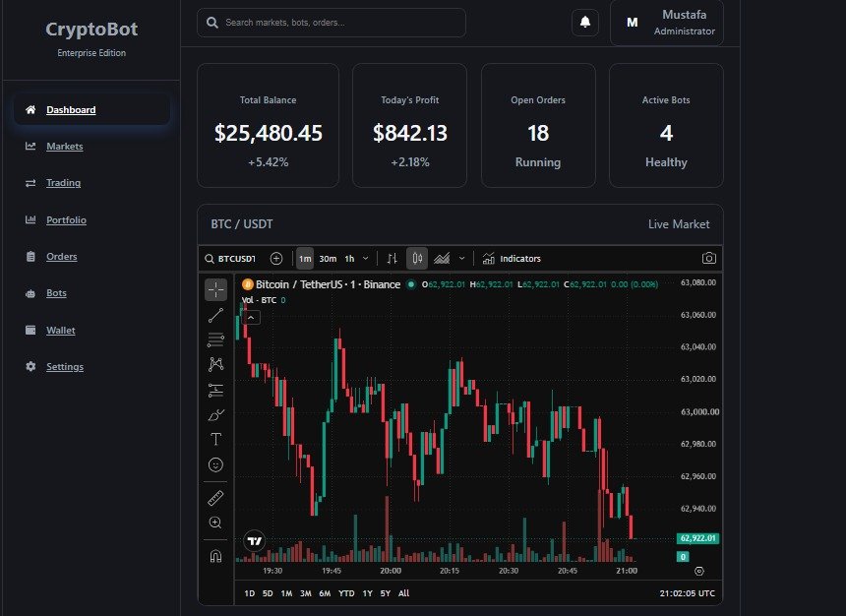Select the YTD date range
This screenshot has width=846, height=616.
point(346,593)
